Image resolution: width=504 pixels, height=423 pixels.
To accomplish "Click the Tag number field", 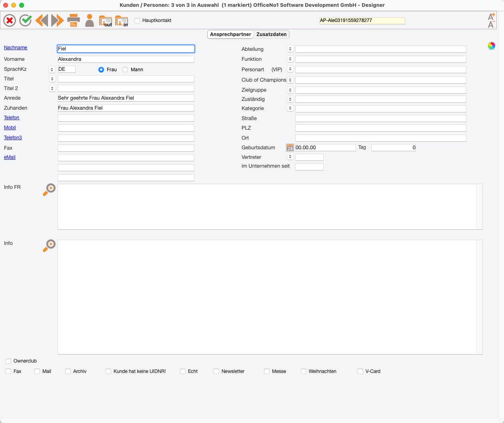I will tap(394, 148).
